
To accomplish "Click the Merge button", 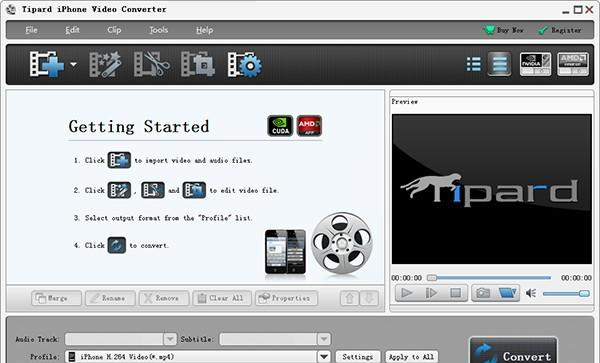I will click(57, 298).
